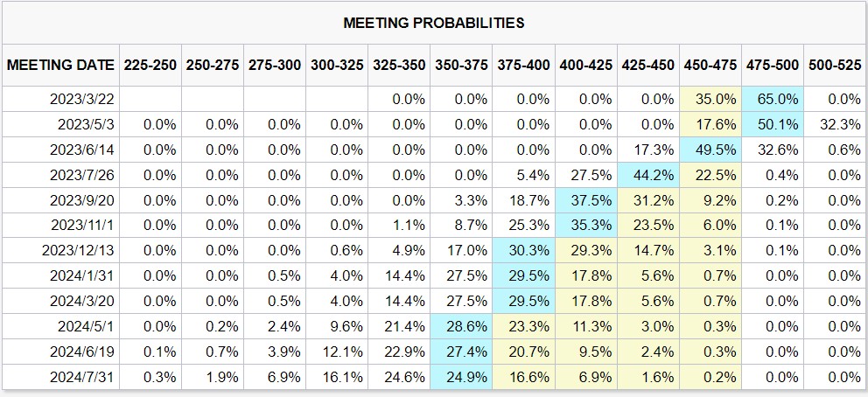The image size is (868, 397).
Task: Click the 475-500 column header
Action: tap(773, 66)
